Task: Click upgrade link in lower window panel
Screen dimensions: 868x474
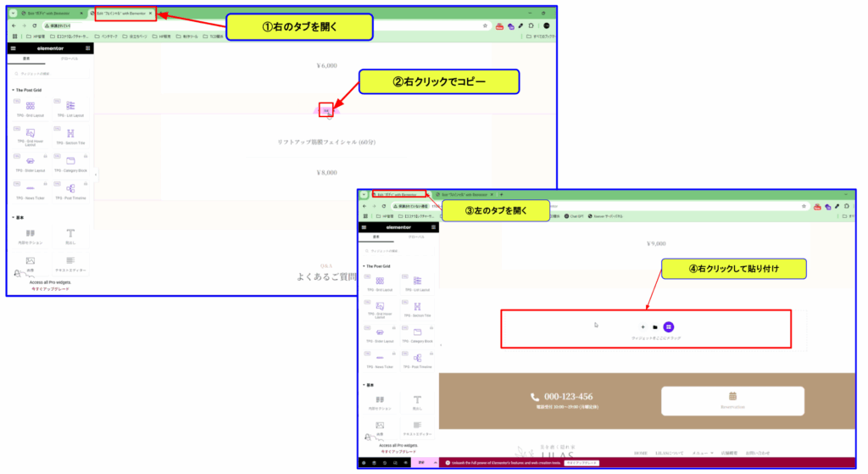Action: coord(398,452)
